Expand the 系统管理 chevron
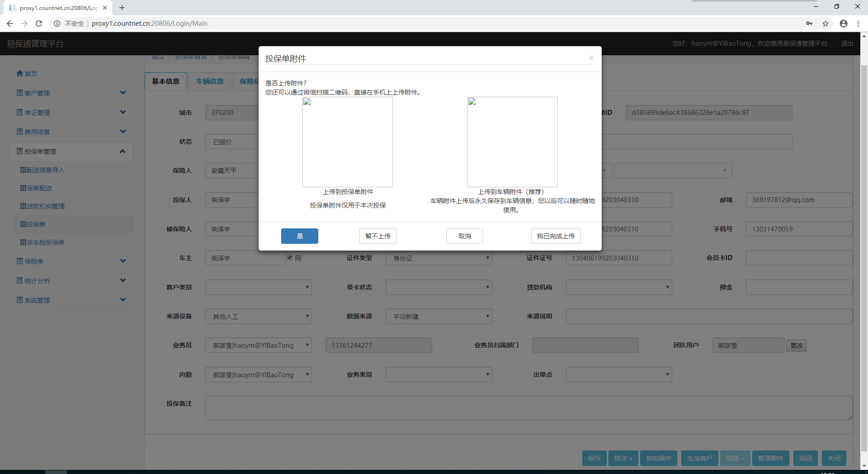 (x=123, y=300)
